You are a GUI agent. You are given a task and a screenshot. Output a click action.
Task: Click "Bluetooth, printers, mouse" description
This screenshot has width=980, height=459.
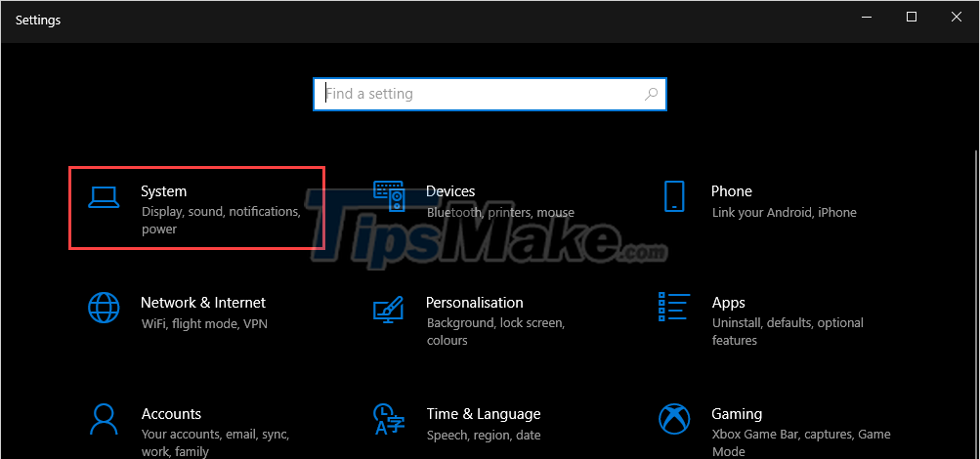click(500, 212)
